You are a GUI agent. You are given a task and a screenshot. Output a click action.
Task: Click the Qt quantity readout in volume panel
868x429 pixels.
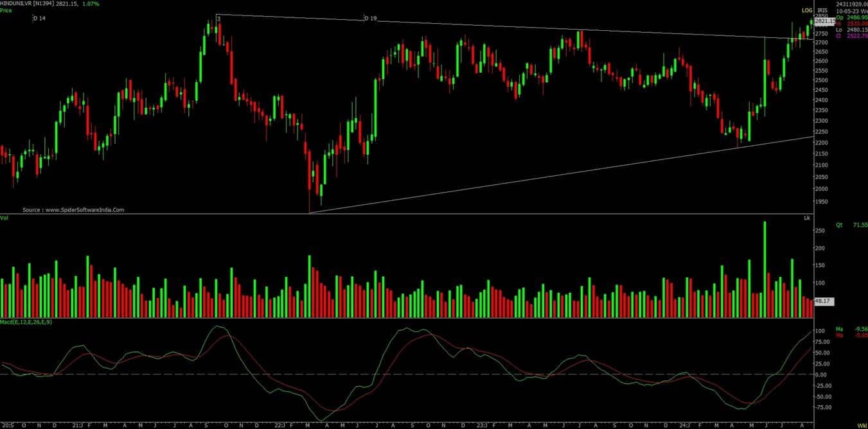[851, 225]
